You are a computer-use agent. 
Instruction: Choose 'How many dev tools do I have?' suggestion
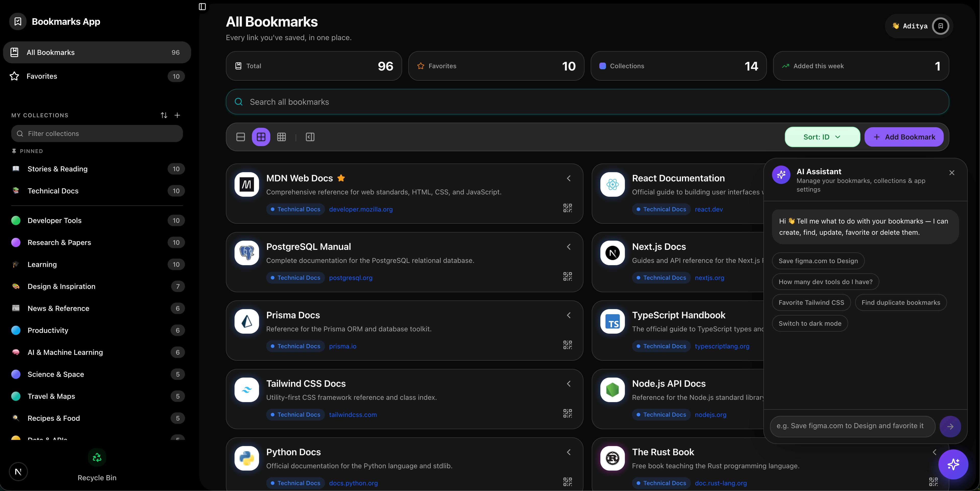click(x=825, y=282)
